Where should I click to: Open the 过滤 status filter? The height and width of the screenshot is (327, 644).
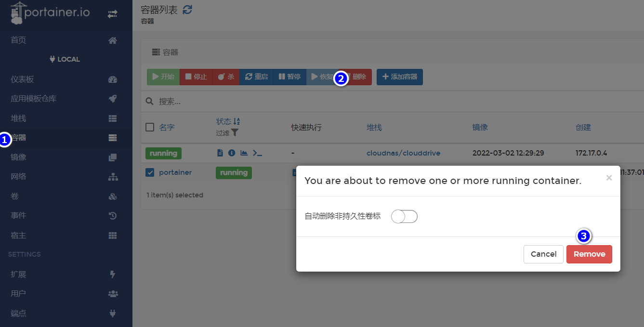tap(227, 133)
